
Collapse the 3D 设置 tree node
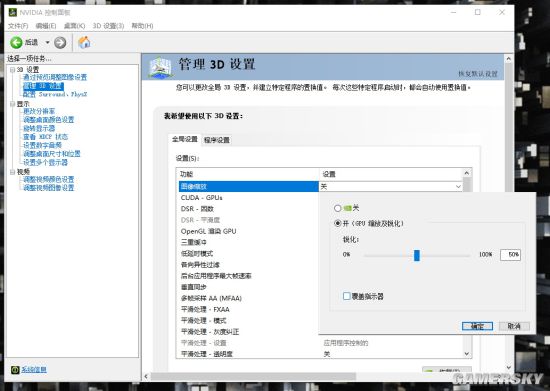point(13,70)
